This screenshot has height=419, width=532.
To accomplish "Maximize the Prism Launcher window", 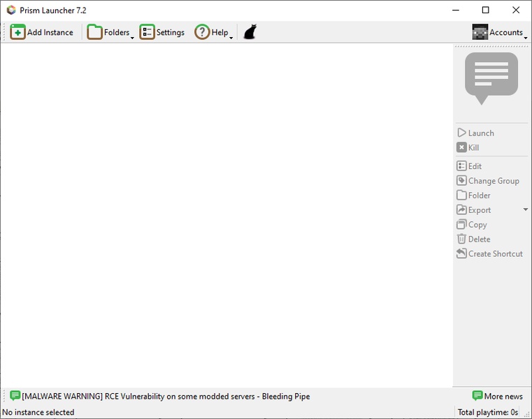I will click(x=486, y=10).
